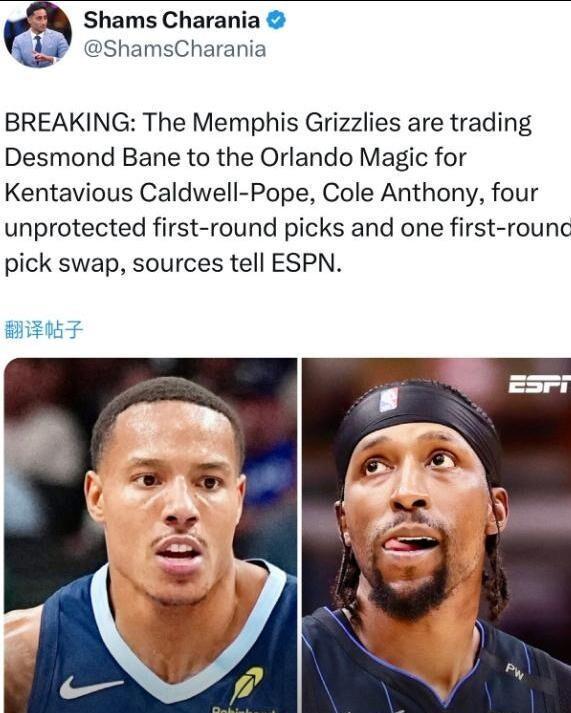571x713 pixels.
Task: Open right photo of Magic player
Action: click(436, 535)
